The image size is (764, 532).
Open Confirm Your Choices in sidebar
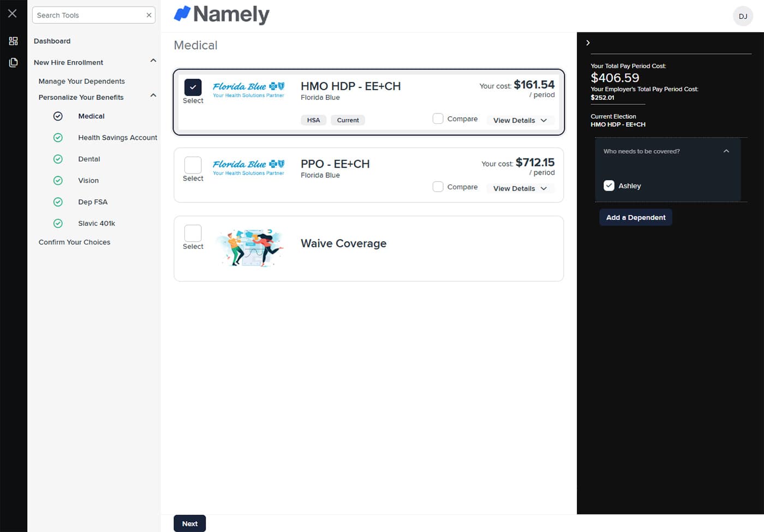74,242
